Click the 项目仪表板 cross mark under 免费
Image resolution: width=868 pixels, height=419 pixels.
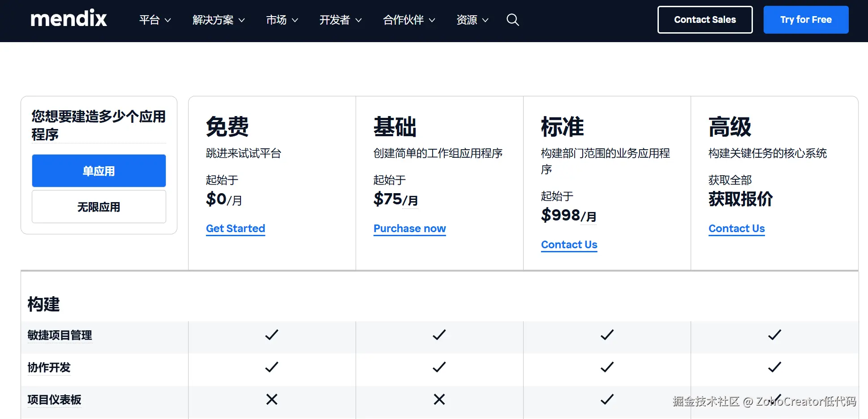click(271, 399)
